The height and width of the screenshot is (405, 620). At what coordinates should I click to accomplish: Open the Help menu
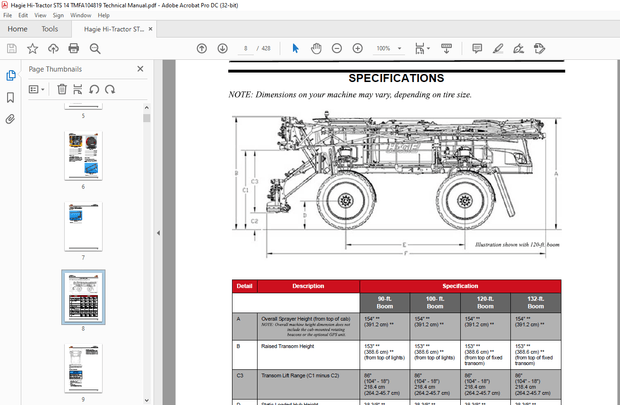(x=104, y=15)
